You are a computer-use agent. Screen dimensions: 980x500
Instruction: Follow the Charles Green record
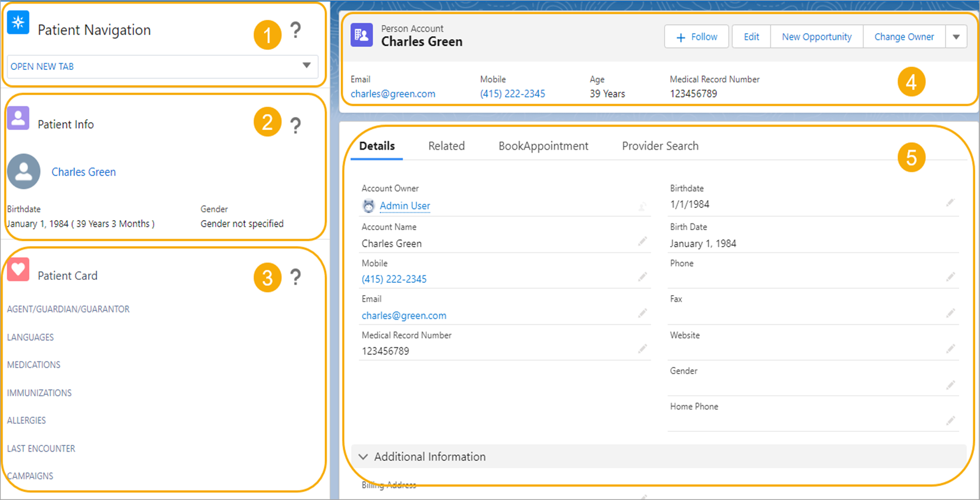coord(696,37)
